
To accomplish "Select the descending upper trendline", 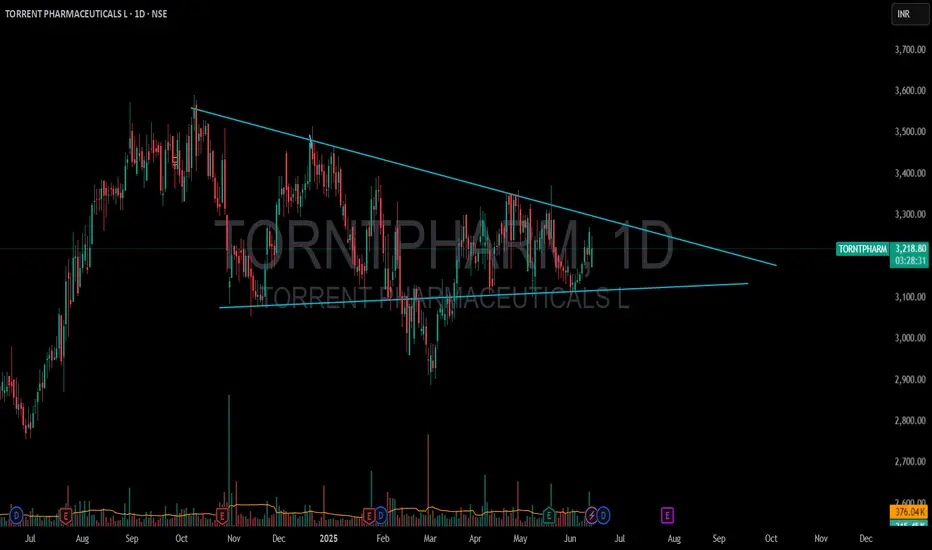I will [484, 186].
